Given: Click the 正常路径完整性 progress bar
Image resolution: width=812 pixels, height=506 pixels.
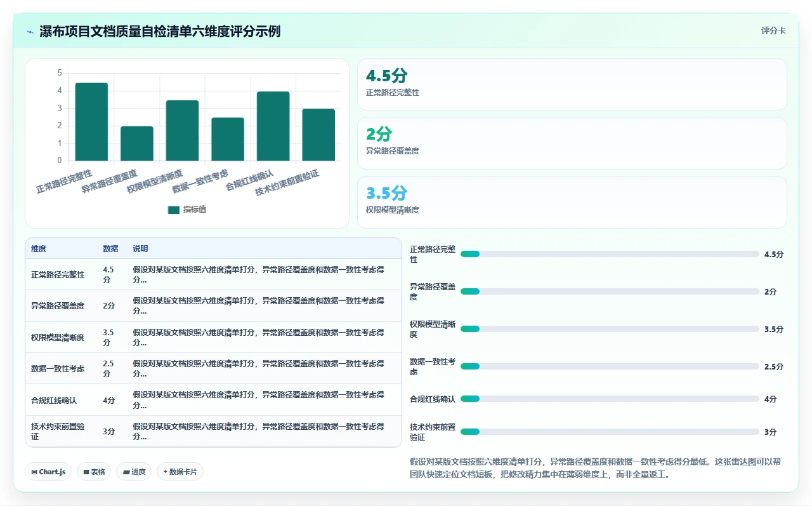Looking at the screenshot, I should click(x=610, y=254).
